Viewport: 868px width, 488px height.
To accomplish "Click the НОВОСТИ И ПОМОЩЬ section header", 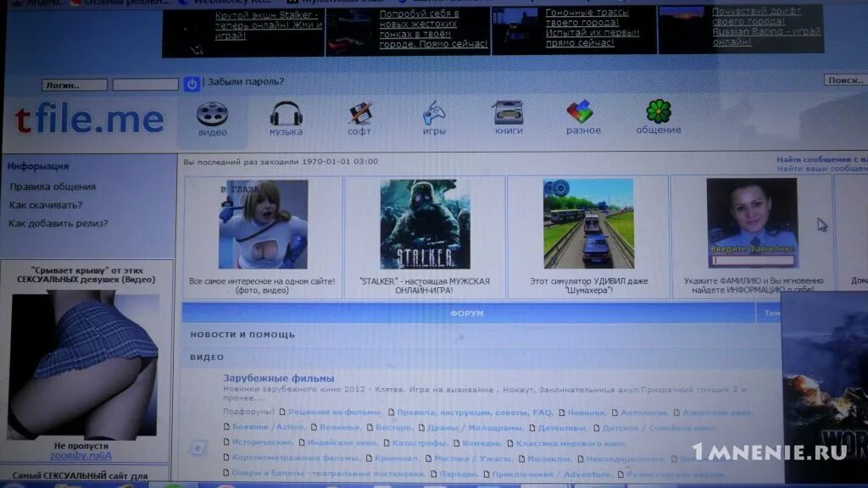I will 242,335.
